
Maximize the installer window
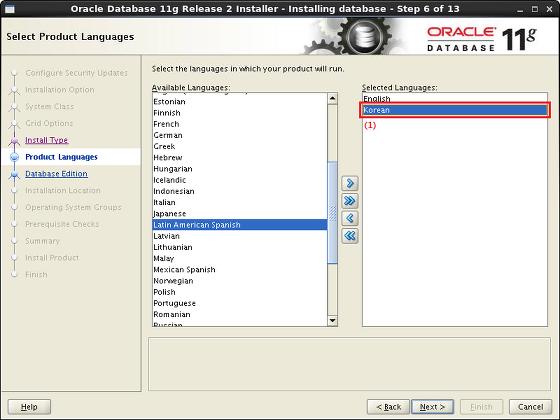point(535,9)
